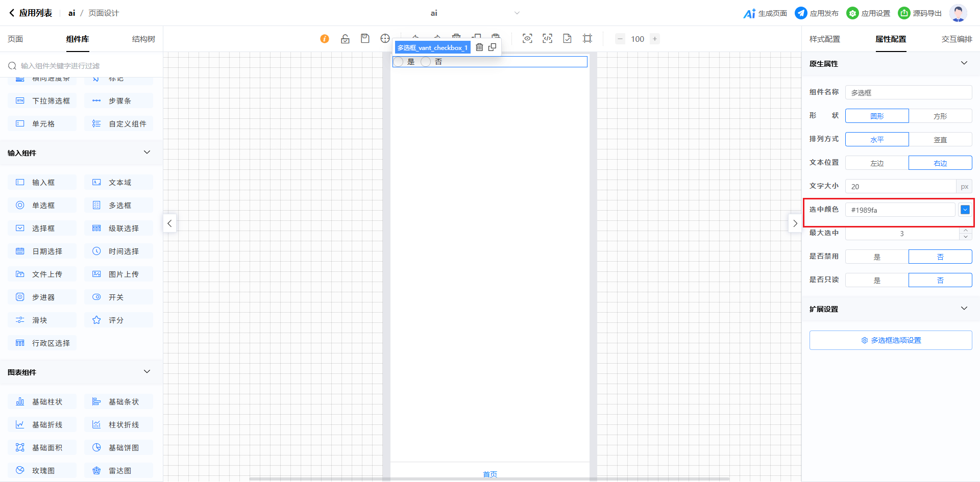Copy the selected component with duplicate icon
This screenshot has height=482, width=980.
tap(492, 47)
